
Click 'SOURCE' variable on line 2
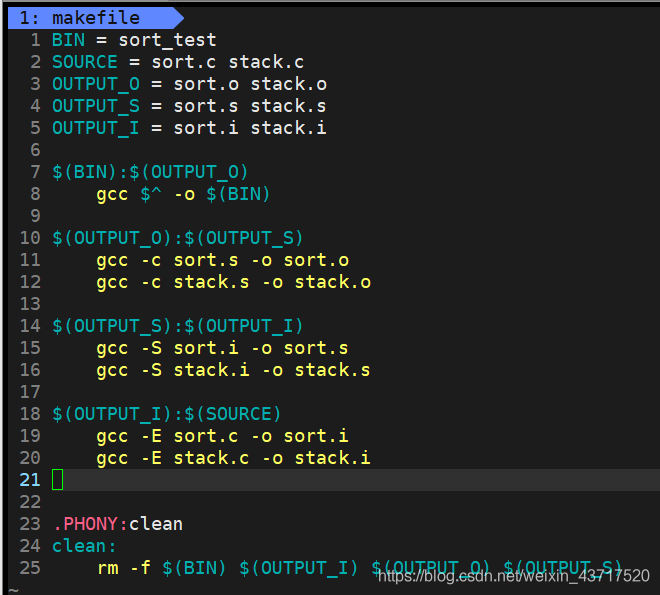(85, 62)
